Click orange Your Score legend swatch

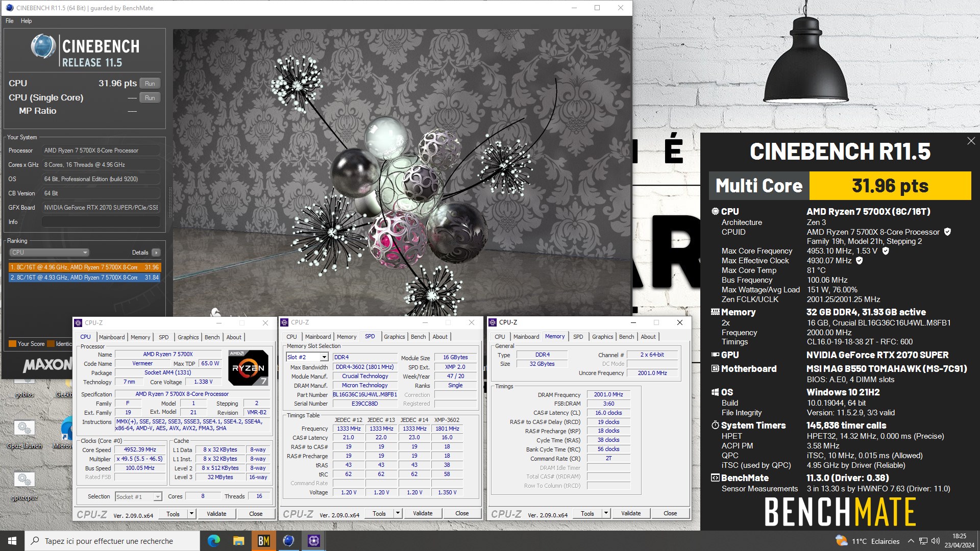click(x=12, y=344)
